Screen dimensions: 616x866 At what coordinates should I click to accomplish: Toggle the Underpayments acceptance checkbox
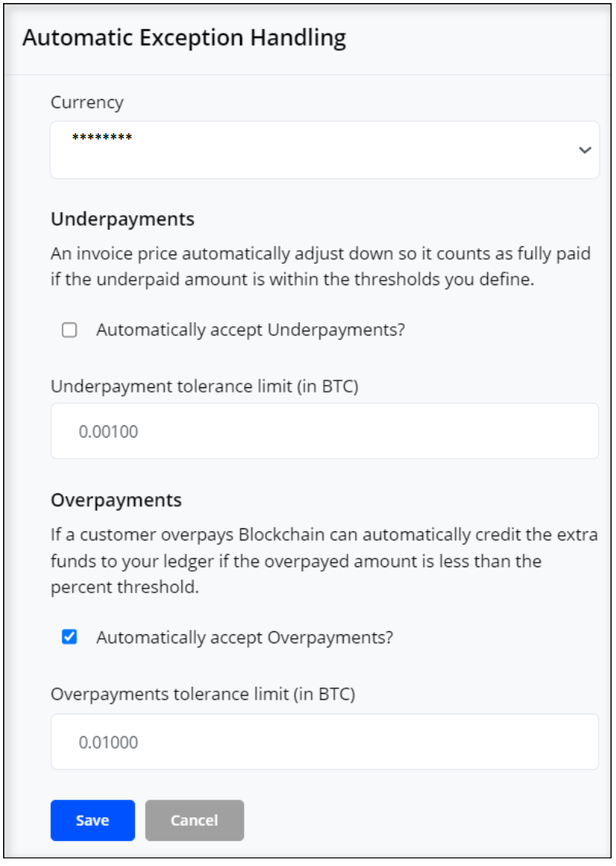pyautogui.click(x=71, y=331)
